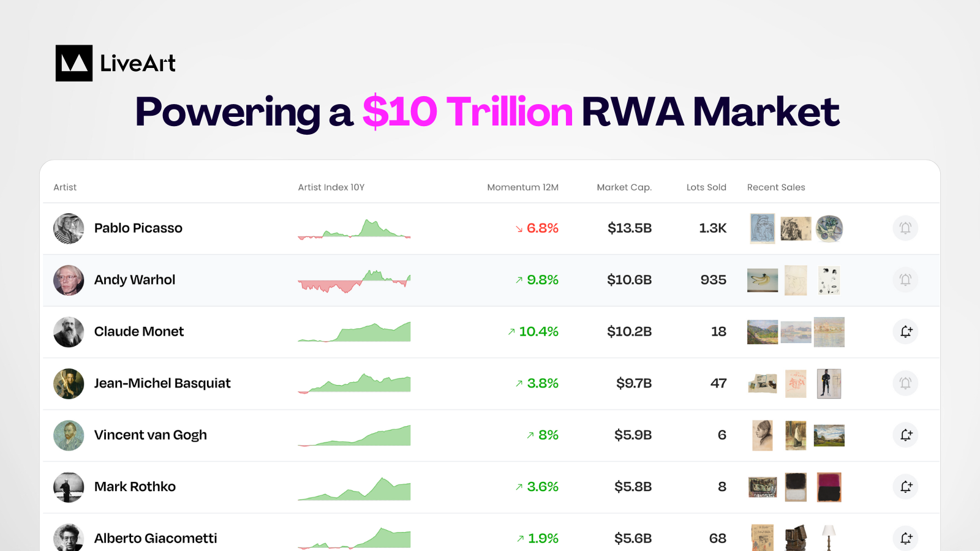
Task: Open Rothko's magenta and black painting thumbnail
Action: click(x=829, y=487)
